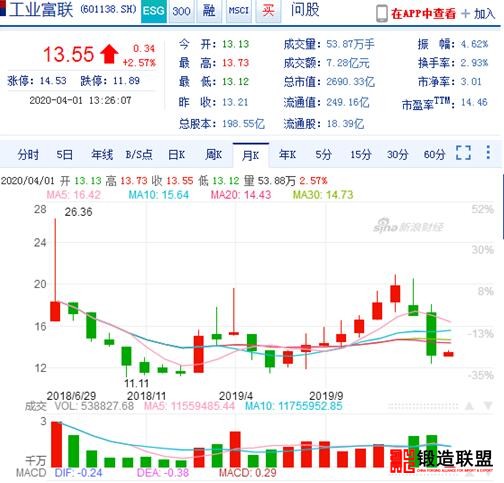Switch to the 年K yearly tab
This screenshot has height=483, width=504.
[x=287, y=155]
